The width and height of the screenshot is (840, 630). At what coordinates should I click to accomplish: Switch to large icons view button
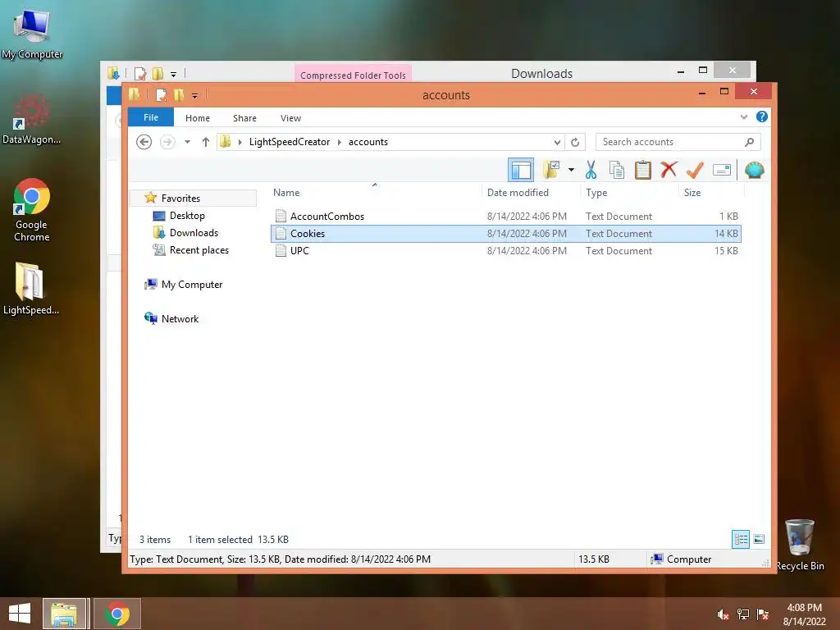coord(759,539)
